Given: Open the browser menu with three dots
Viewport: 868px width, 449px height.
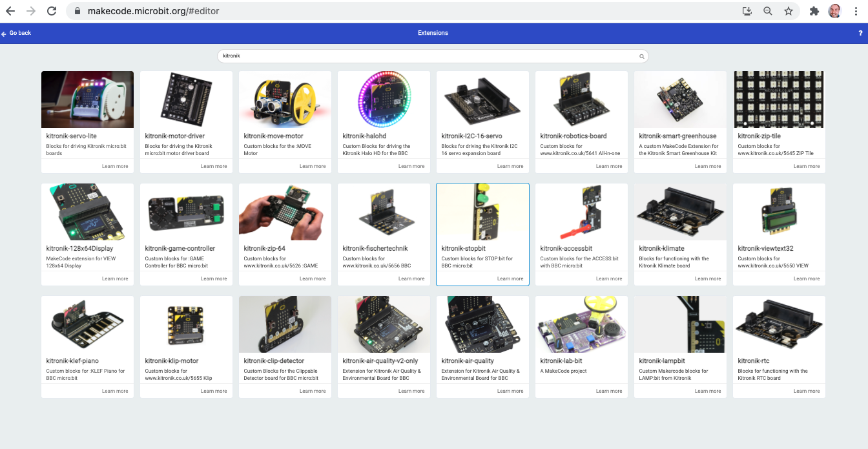Looking at the screenshot, I should (x=855, y=11).
